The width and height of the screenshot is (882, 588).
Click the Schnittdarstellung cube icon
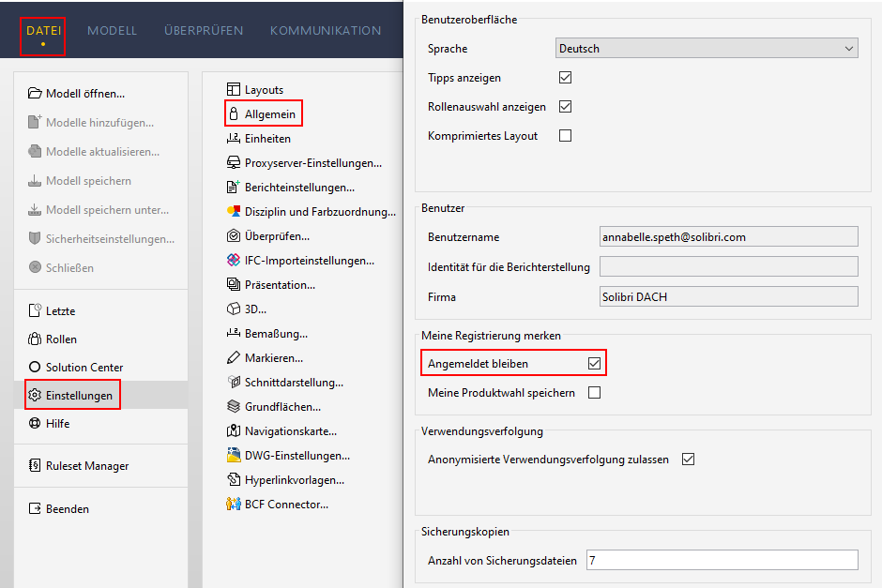(x=234, y=382)
